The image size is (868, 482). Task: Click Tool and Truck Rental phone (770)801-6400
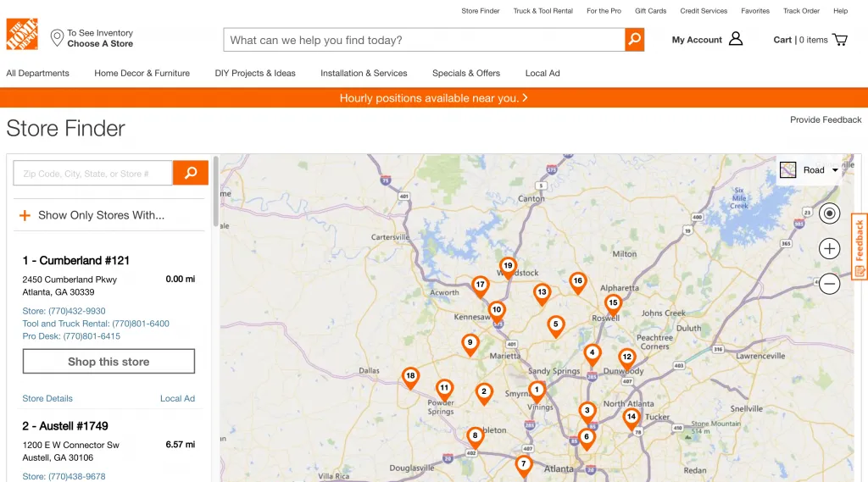[x=96, y=324]
